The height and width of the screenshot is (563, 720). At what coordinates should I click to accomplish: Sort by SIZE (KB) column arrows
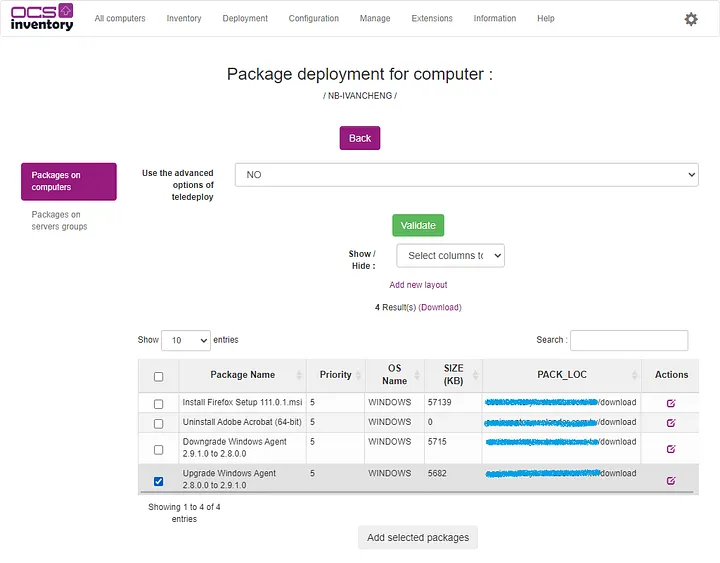pyautogui.click(x=475, y=375)
